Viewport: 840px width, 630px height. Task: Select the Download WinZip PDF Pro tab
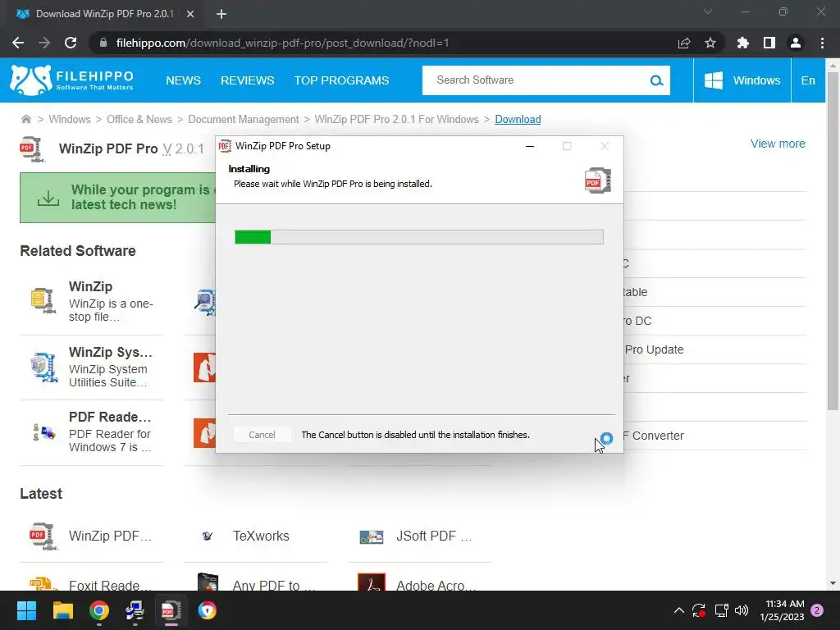pos(104,14)
